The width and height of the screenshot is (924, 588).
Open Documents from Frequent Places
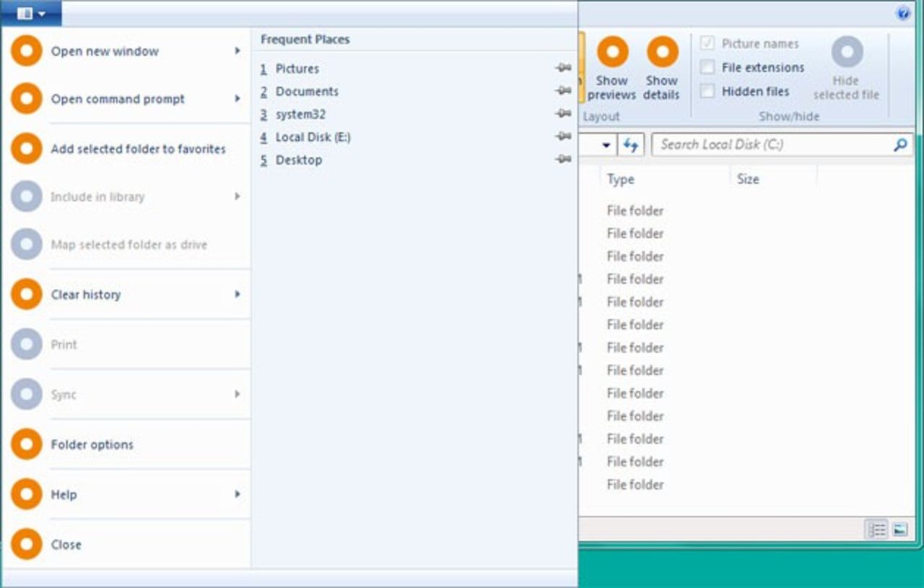click(x=306, y=91)
